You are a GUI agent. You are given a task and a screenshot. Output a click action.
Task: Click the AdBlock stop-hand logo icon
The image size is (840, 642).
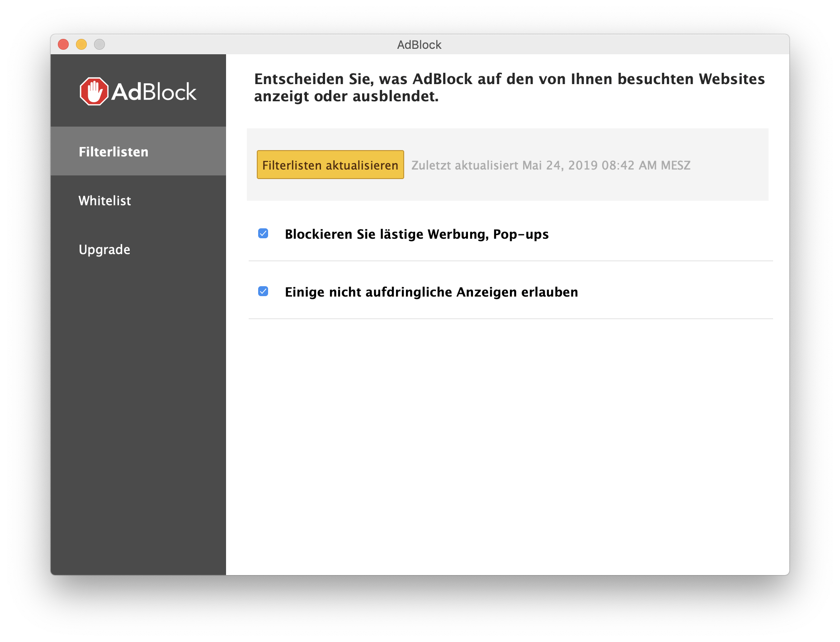pos(94,91)
